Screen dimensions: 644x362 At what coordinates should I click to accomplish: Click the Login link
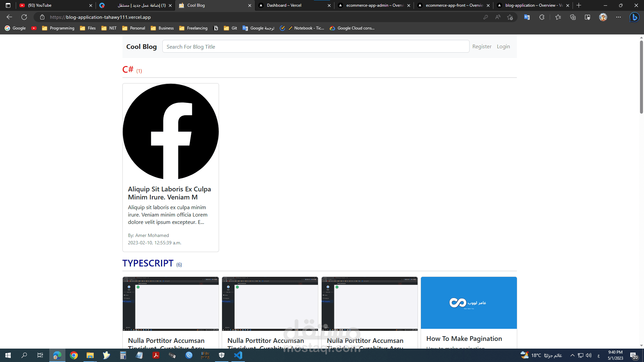(503, 47)
